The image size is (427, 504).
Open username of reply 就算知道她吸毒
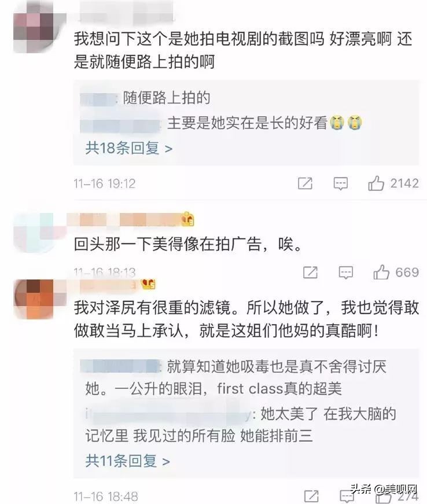click(x=120, y=367)
